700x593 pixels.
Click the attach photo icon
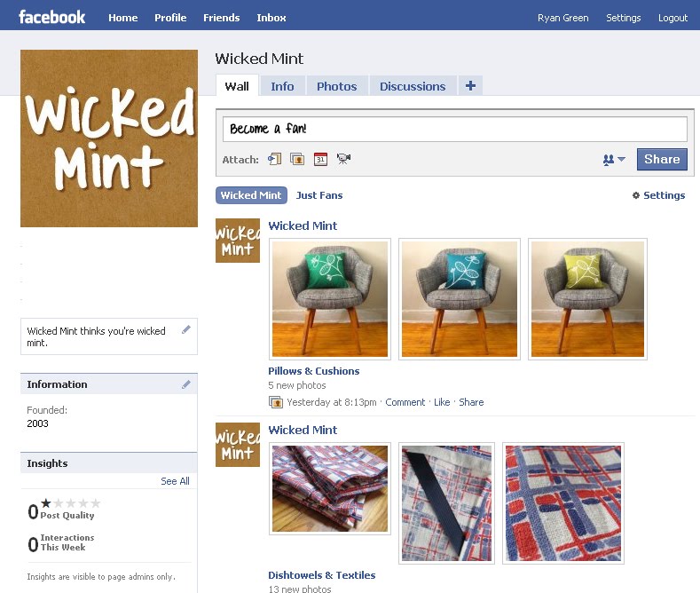[x=297, y=159]
